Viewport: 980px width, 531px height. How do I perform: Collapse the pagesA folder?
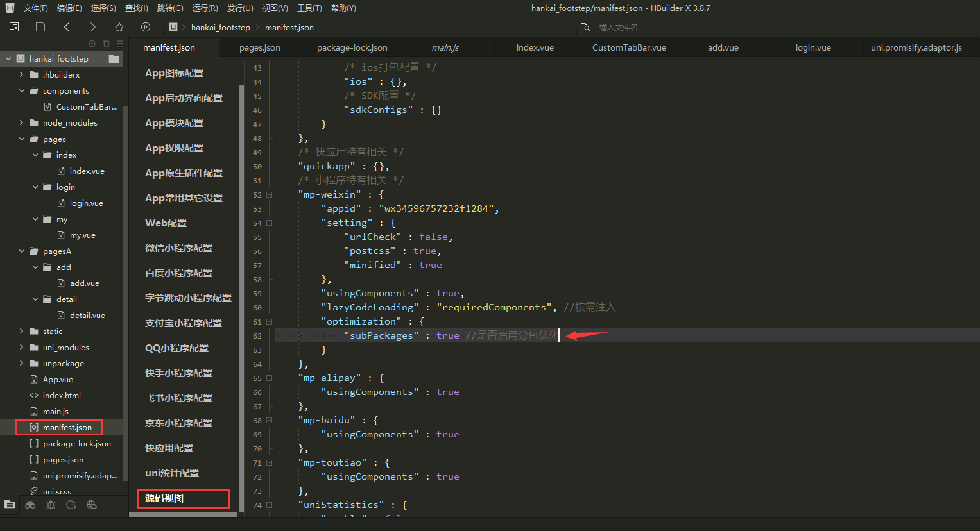pyautogui.click(x=22, y=251)
